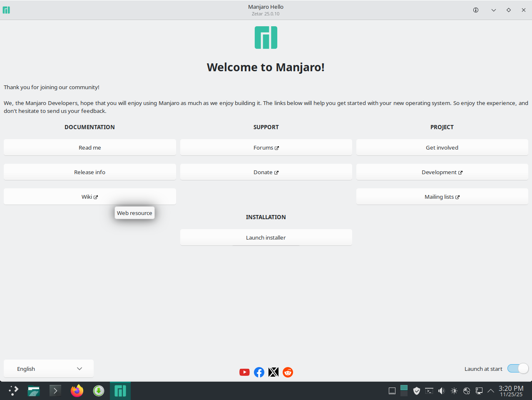This screenshot has width=532, height=400.
Task: Toggle the Launch at start switch
Action: (518, 369)
